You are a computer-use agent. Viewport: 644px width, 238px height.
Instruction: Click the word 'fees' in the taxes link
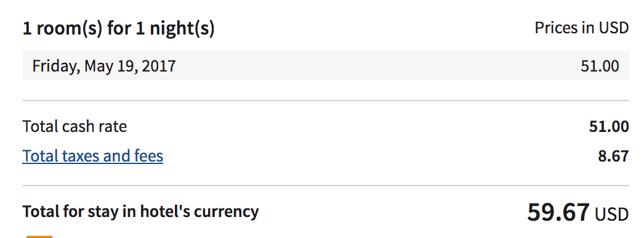148,156
